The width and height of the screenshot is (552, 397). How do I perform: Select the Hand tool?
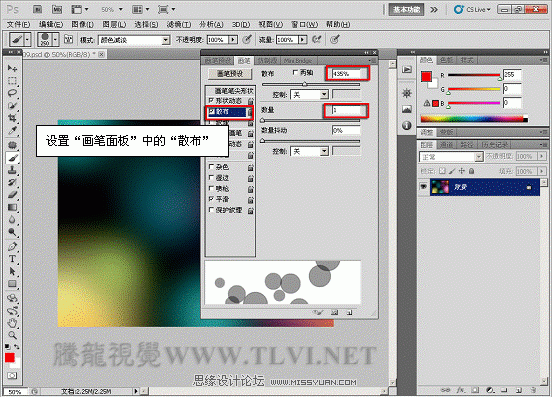tap(12, 323)
